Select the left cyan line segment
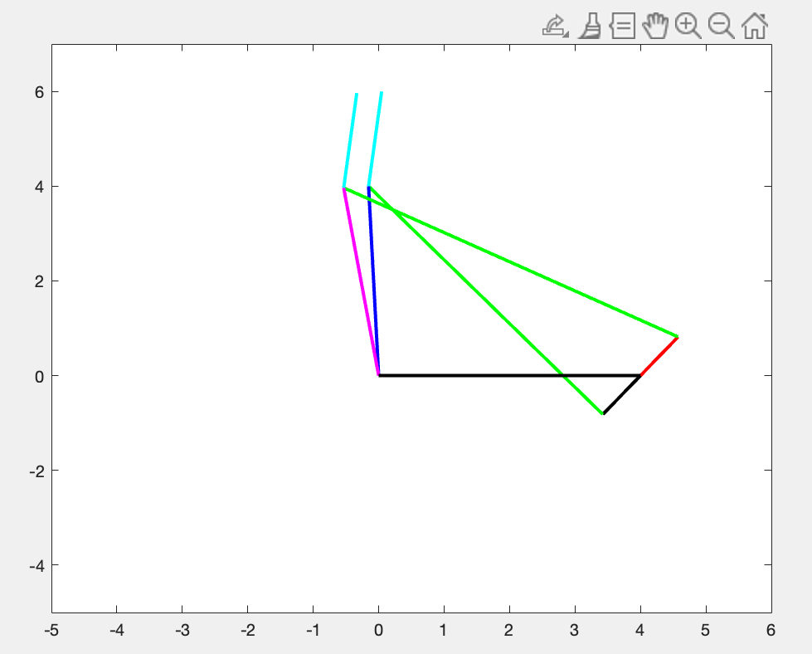This screenshot has width=812, height=654. [350, 139]
